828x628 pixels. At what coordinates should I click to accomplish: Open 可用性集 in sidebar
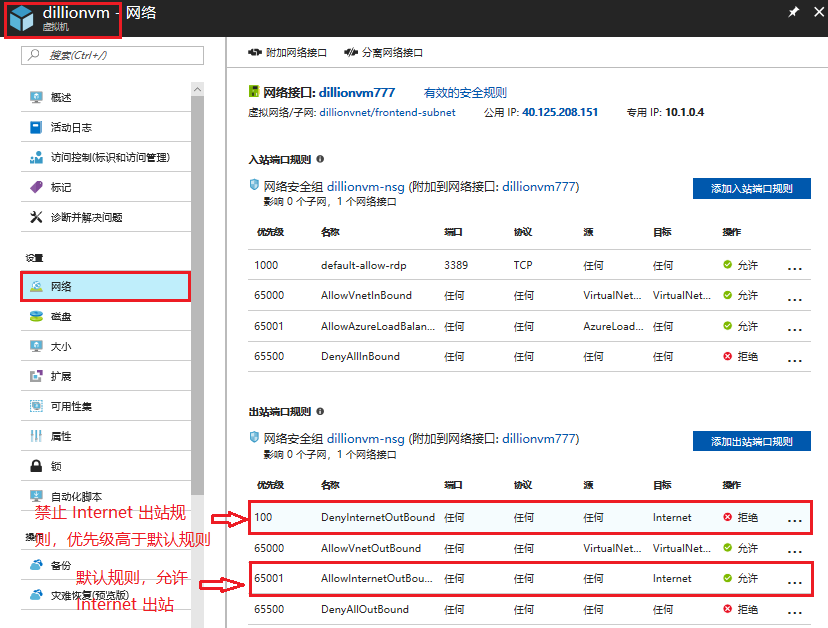pyautogui.click(x=71, y=406)
